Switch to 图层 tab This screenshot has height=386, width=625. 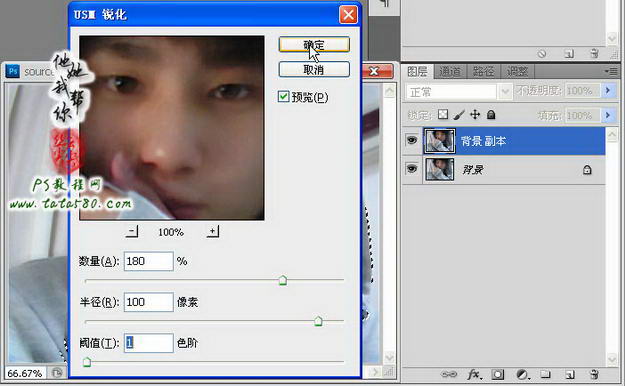coord(417,72)
